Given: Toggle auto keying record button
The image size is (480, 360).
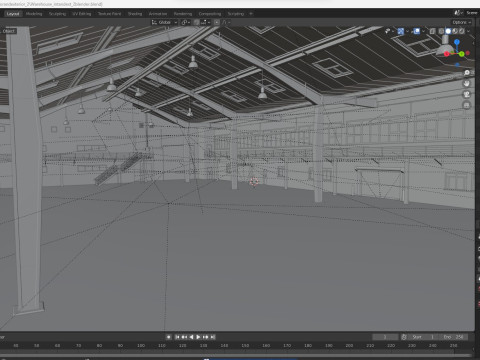Looking at the screenshot, I should [169, 337].
